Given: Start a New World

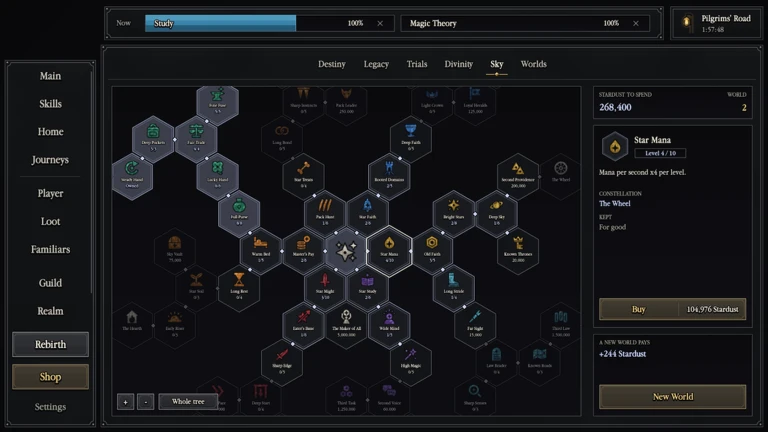Looking at the screenshot, I should click(672, 396).
